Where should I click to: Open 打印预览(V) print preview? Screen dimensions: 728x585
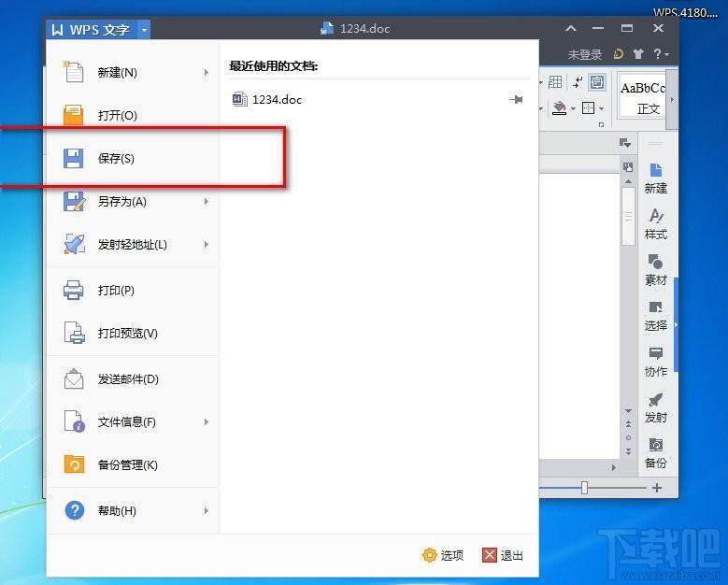pos(133,333)
